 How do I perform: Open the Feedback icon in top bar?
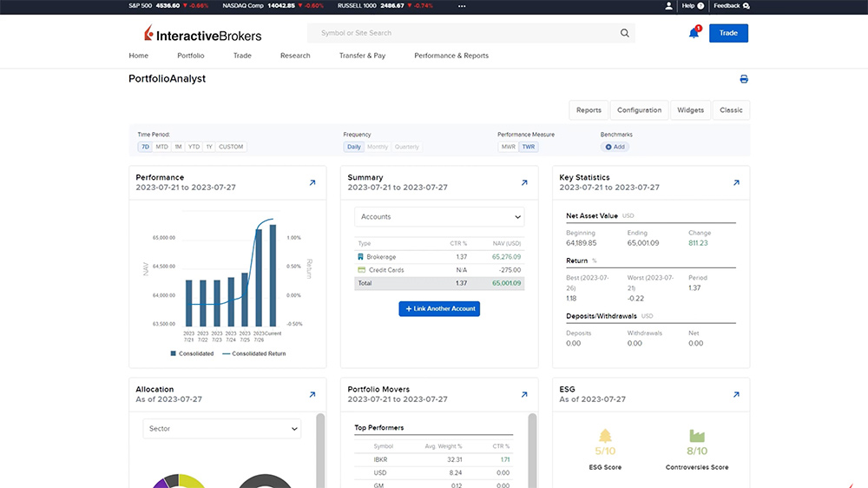pyautogui.click(x=746, y=5)
